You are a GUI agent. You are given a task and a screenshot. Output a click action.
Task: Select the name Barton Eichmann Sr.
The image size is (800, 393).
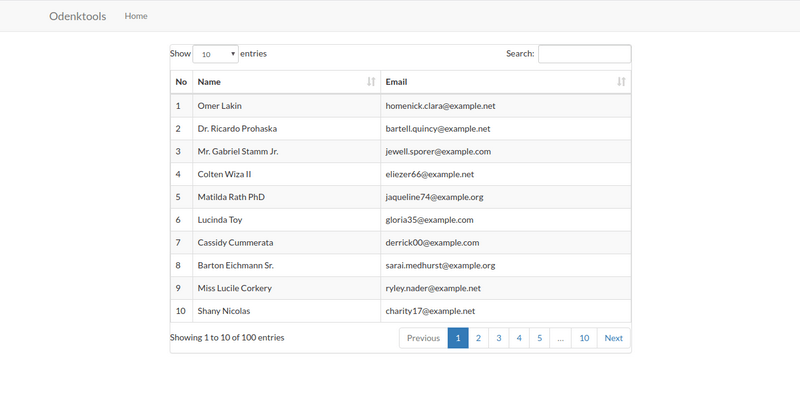click(x=236, y=265)
